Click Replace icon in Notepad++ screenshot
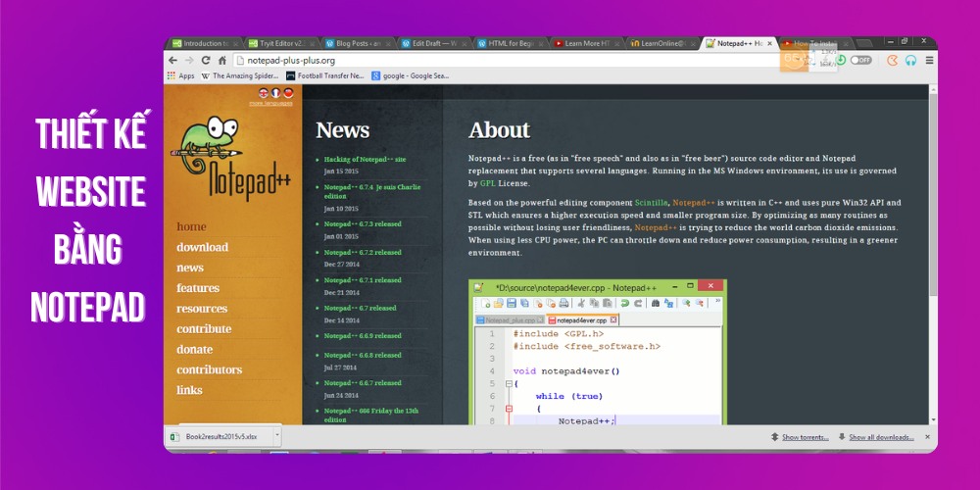980x490 pixels. (668, 303)
